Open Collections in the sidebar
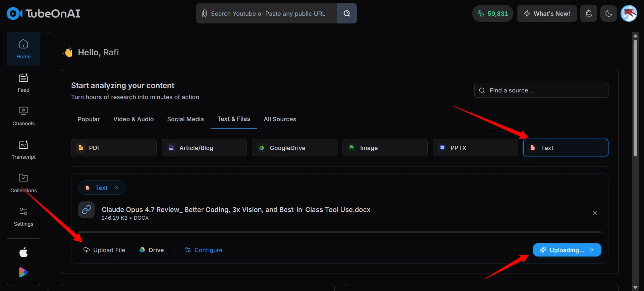Screen dimensions: 644x291 (x=23, y=183)
